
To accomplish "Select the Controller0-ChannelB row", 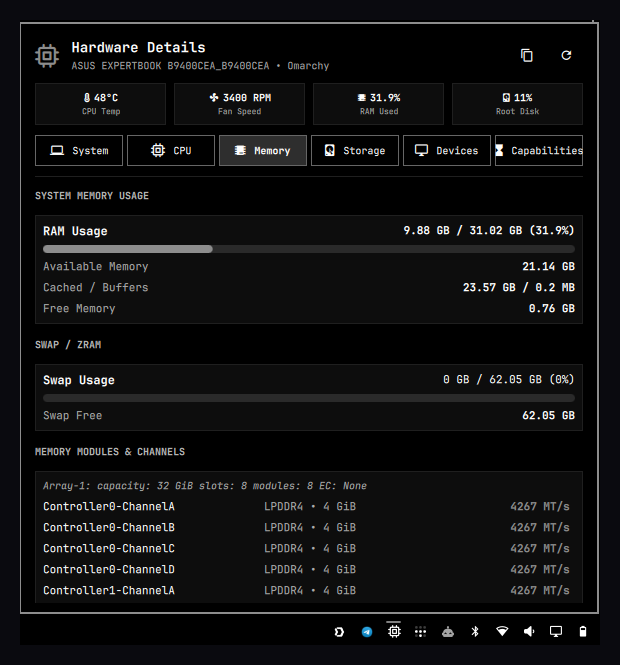I will pos(309,528).
